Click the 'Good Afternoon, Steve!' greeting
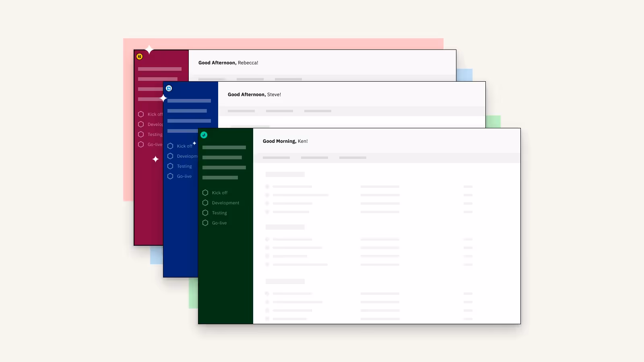 click(x=254, y=95)
